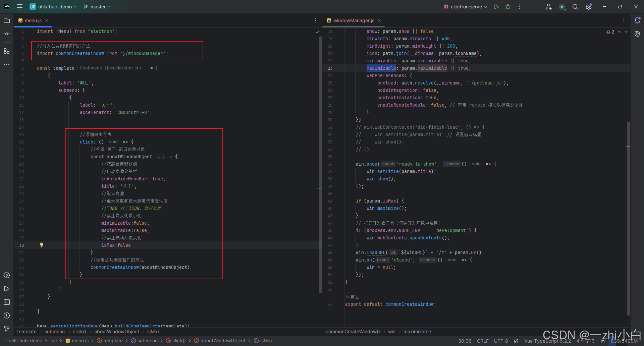Open the Structure tool window
Viewport: 644px width, 346px height.
tap(7, 51)
